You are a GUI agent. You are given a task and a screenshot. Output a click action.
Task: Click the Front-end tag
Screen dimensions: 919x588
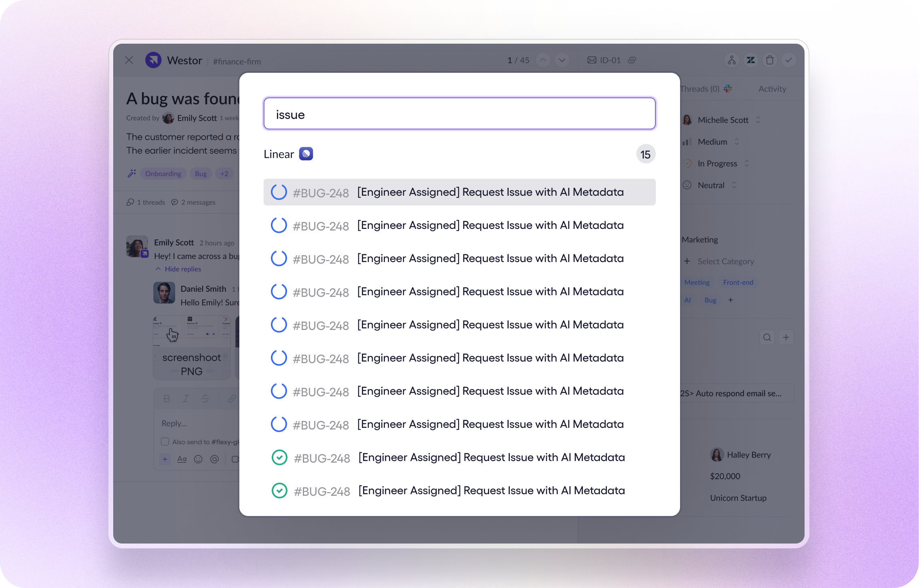(738, 282)
